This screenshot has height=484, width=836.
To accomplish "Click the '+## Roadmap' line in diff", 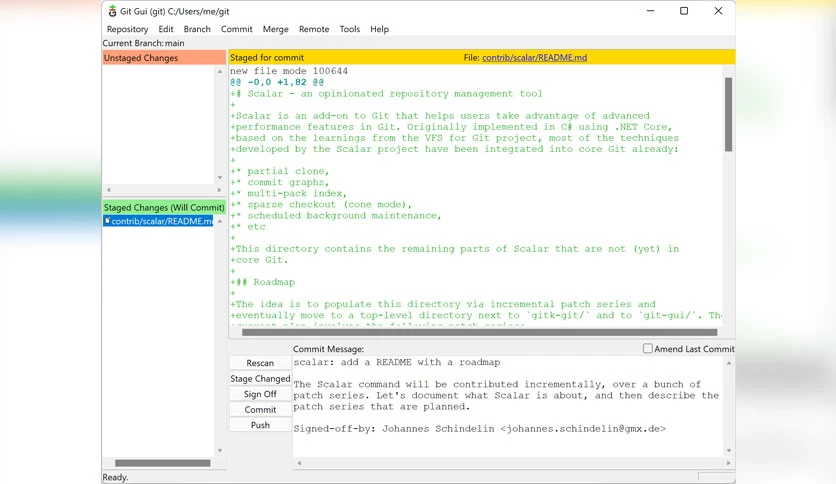I will pyautogui.click(x=262, y=282).
